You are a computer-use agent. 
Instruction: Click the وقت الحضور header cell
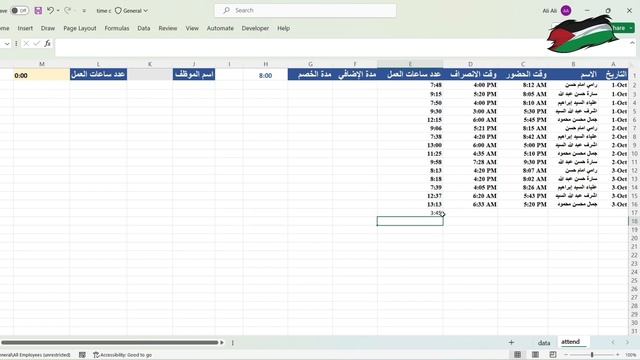[523, 74]
